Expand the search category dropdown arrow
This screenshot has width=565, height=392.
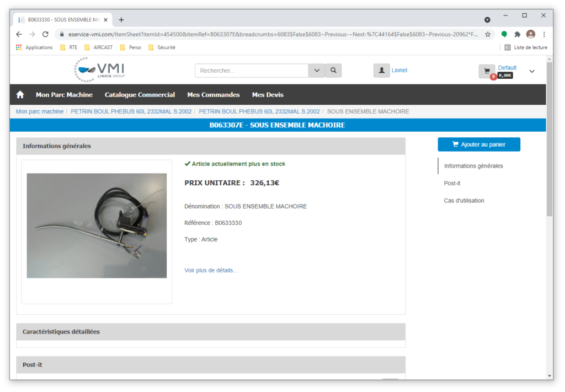[x=317, y=71]
